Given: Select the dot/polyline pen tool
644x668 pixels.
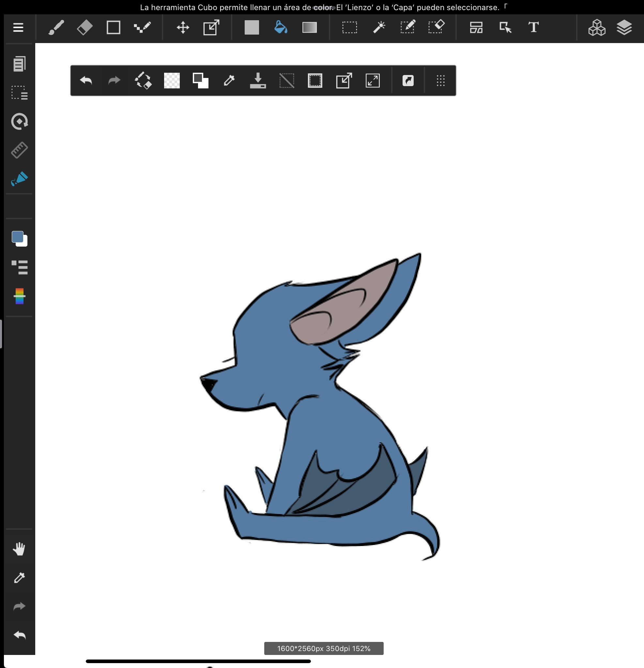Looking at the screenshot, I should tap(142, 27).
